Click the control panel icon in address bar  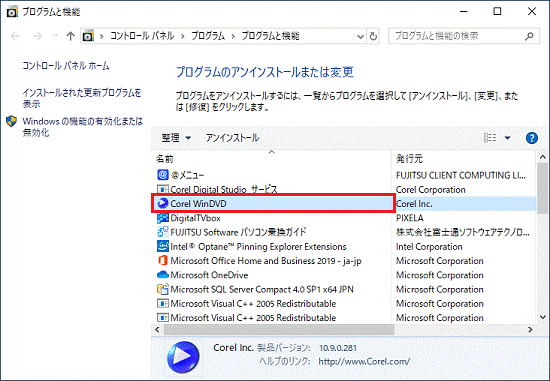coord(88,36)
